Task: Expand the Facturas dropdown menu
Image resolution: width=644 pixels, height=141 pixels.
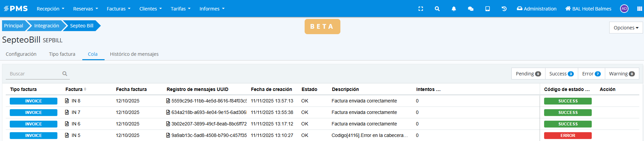Action: (118, 9)
